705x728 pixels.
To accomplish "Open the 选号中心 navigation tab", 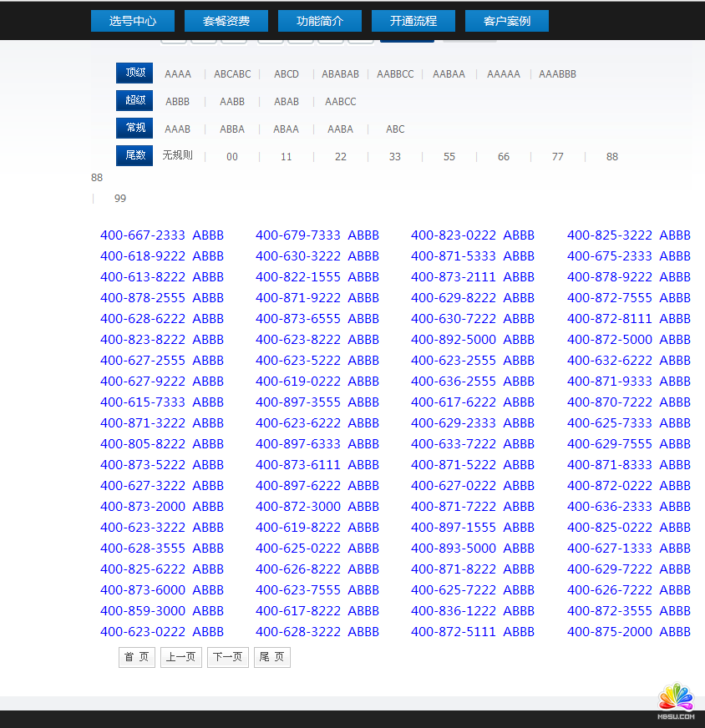I will pos(133,21).
